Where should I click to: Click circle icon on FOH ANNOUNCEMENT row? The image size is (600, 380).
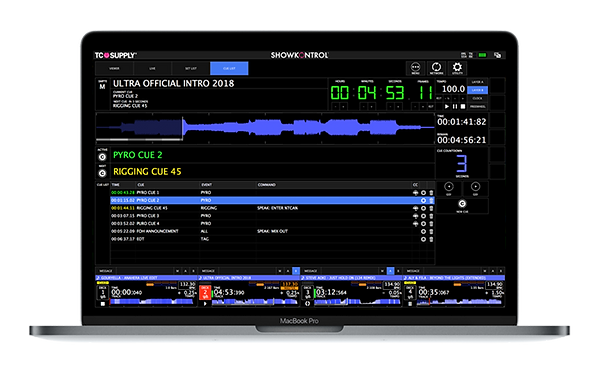tap(423, 232)
